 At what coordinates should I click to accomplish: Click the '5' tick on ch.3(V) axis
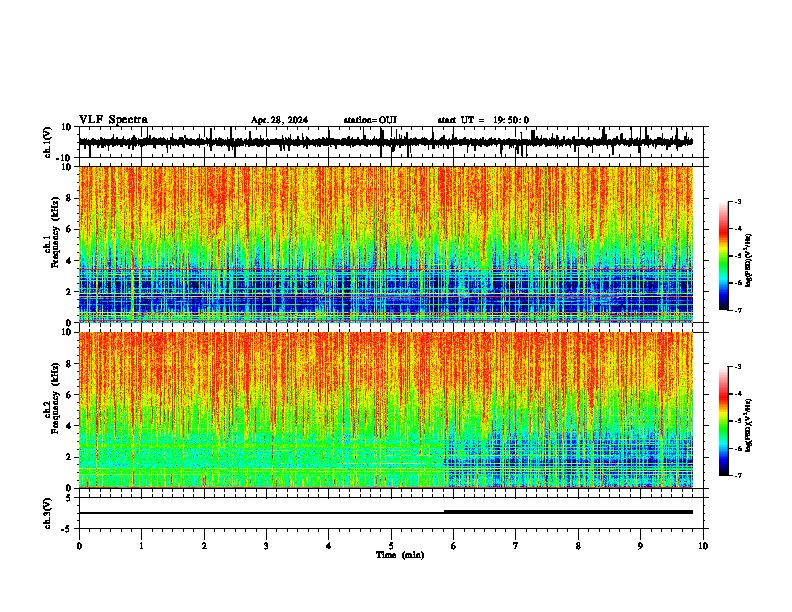click(70, 498)
